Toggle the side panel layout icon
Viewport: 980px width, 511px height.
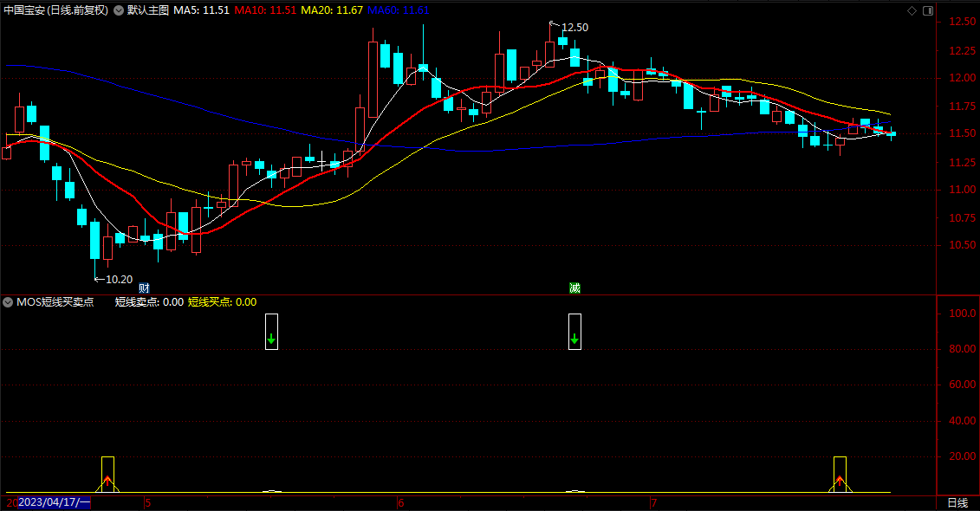pyautogui.click(x=928, y=10)
